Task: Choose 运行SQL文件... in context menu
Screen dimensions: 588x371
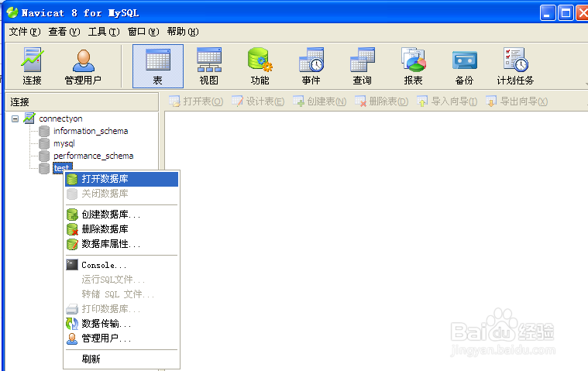Action: coord(122,280)
